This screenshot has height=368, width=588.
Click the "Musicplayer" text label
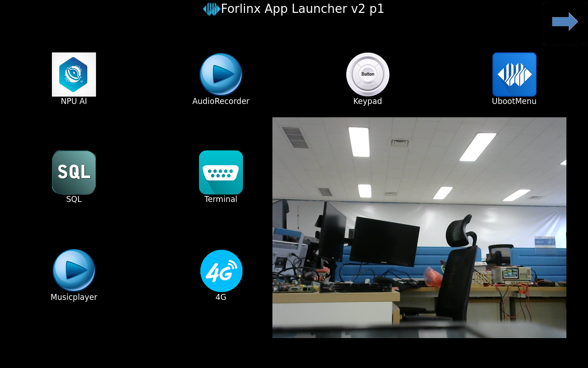(74, 297)
